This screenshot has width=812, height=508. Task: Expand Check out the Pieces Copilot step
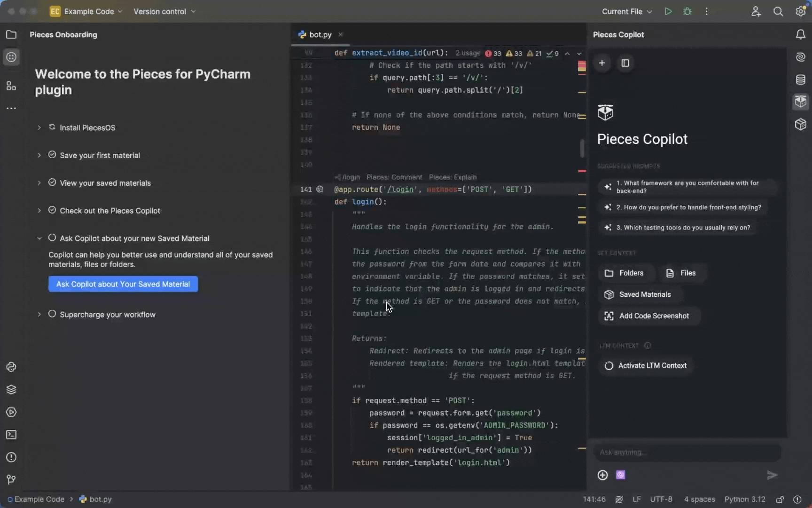pyautogui.click(x=39, y=211)
